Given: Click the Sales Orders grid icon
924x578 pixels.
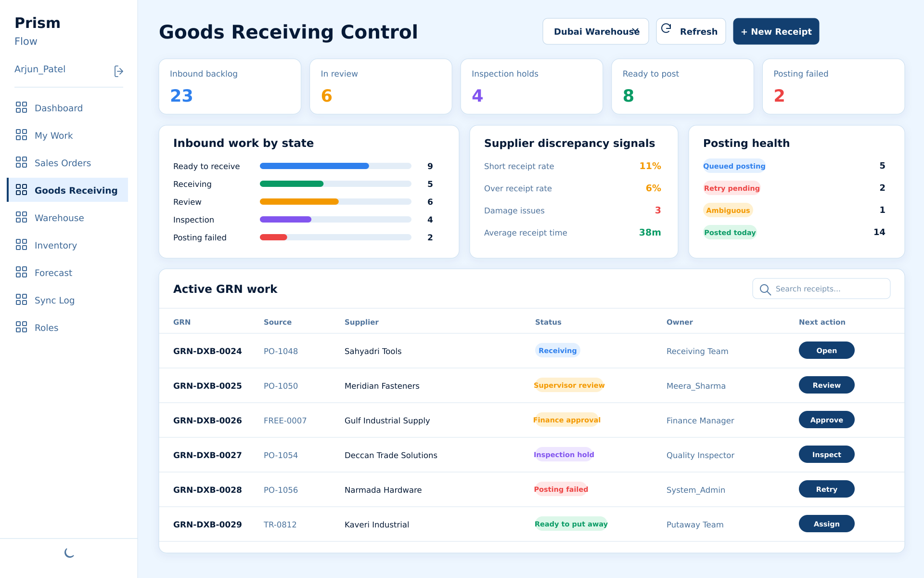Looking at the screenshot, I should click(x=21, y=162).
